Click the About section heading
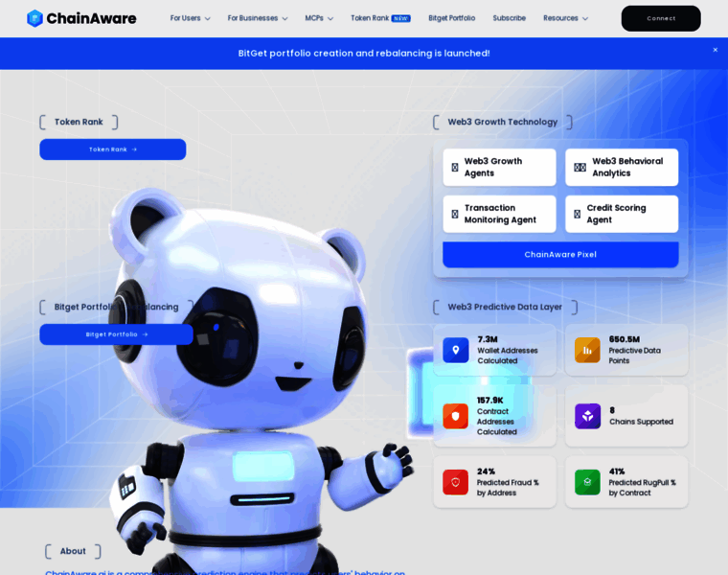The height and width of the screenshot is (575, 728). pyautogui.click(x=73, y=551)
